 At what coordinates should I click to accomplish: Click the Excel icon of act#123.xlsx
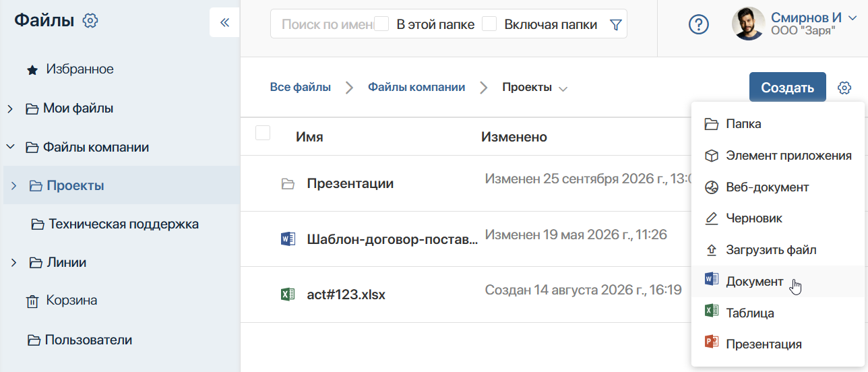[288, 294]
